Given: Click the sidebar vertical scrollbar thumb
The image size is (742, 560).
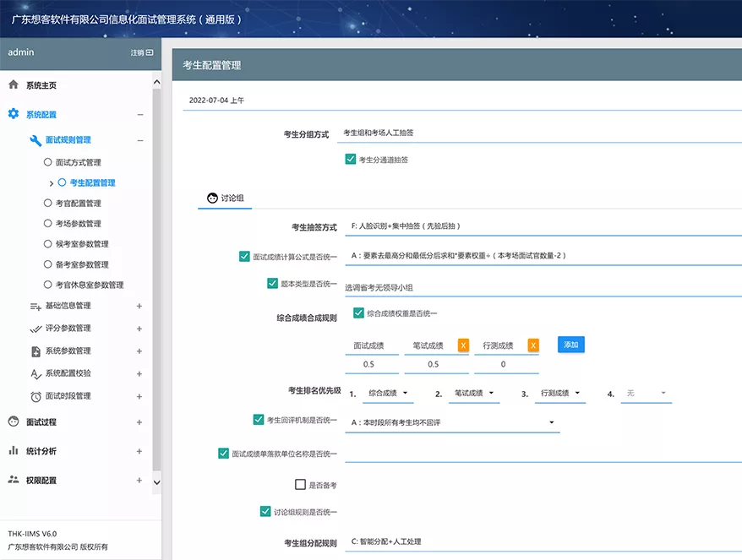Looking at the screenshot, I should 156,279.
